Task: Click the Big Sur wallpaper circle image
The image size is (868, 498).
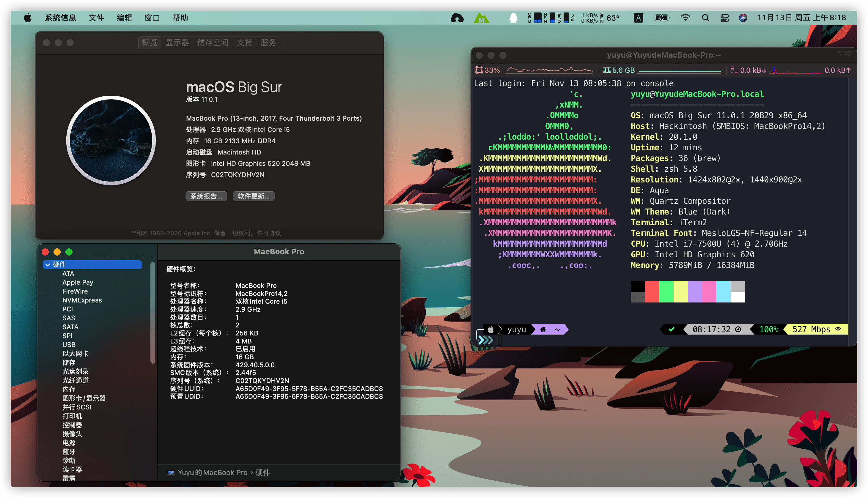Action: click(x=111, y=141)
